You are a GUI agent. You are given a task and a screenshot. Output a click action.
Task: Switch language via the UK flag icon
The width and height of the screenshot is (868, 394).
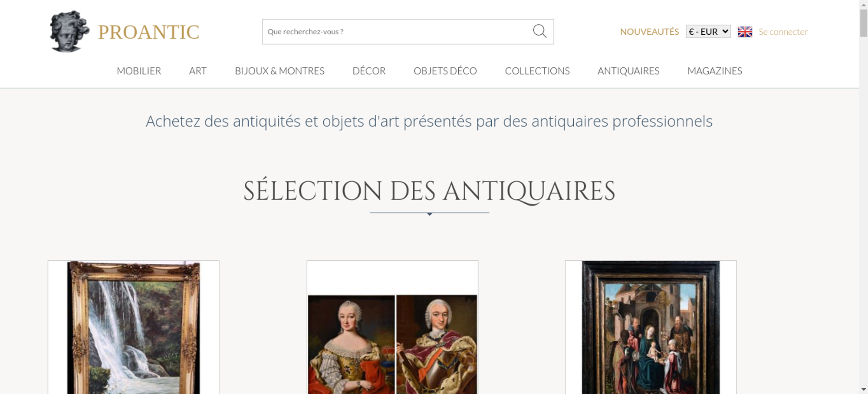tap(745, 32)
